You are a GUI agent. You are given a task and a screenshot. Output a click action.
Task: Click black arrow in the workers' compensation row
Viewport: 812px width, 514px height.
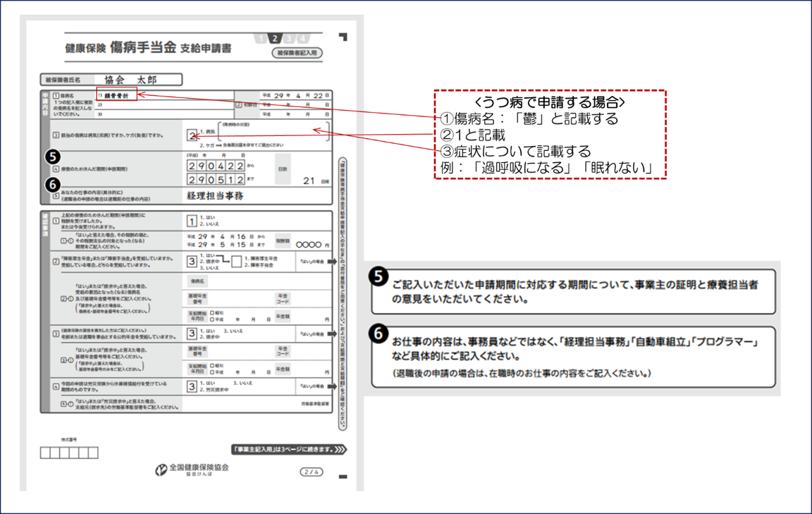click(x=333, y=386)
